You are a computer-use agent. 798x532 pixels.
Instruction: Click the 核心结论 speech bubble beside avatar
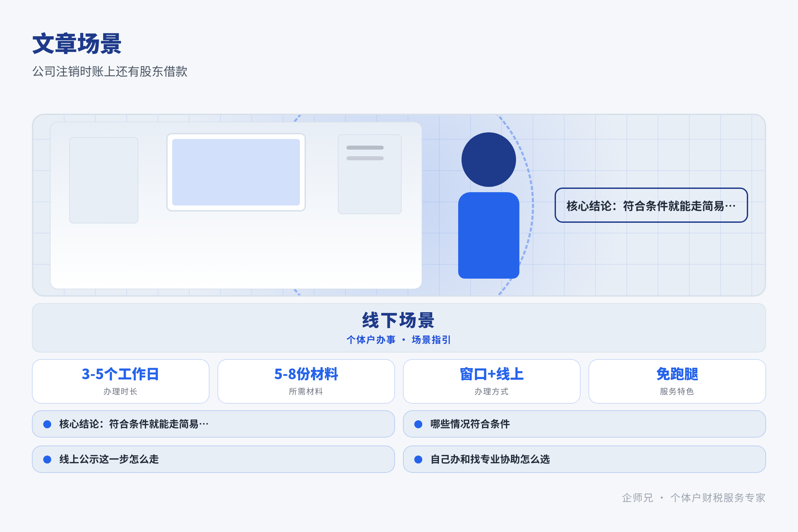[651, 205]
